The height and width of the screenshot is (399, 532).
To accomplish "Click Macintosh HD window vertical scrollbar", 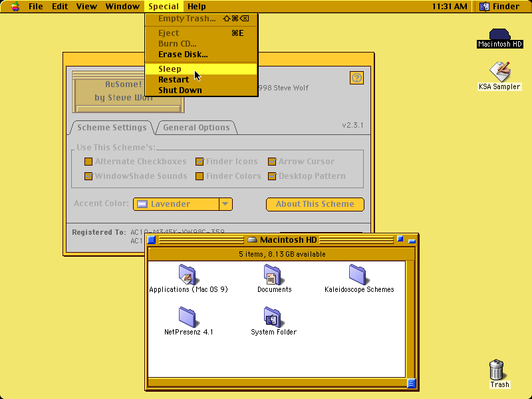I will 410,320.
